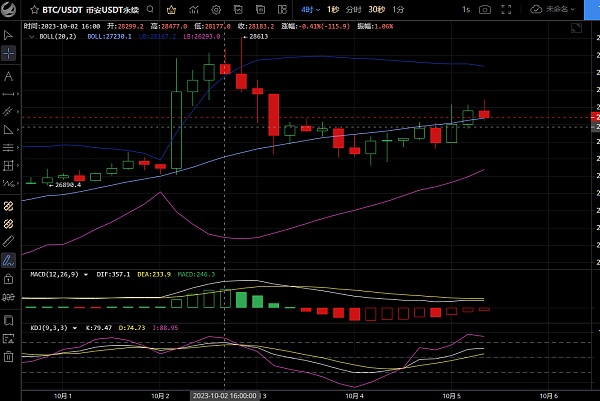Switch to the 分时 timeframe tab
Viewport: 600px width, 401px height.
(x=353, y=10)
